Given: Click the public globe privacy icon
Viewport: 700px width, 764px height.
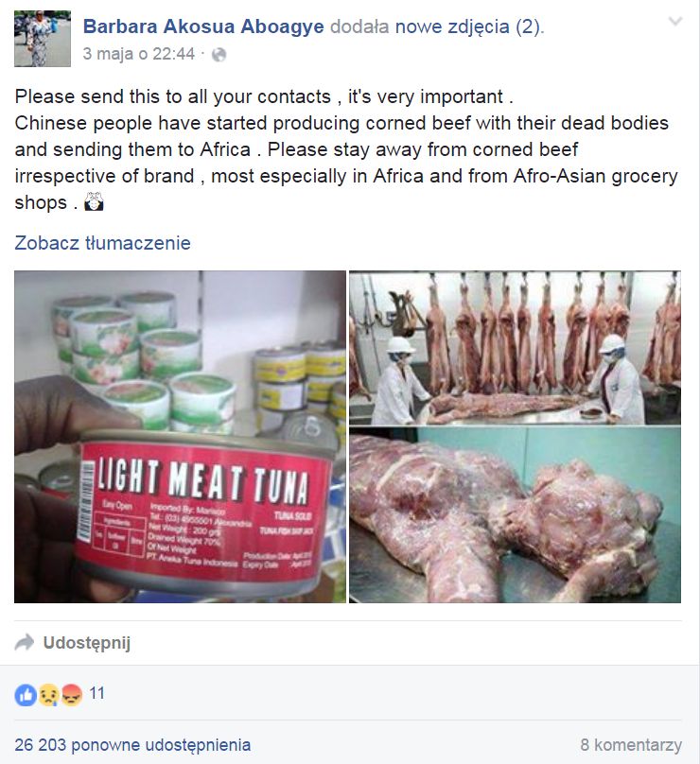Looking at the screenshot, I should point(219,55).
